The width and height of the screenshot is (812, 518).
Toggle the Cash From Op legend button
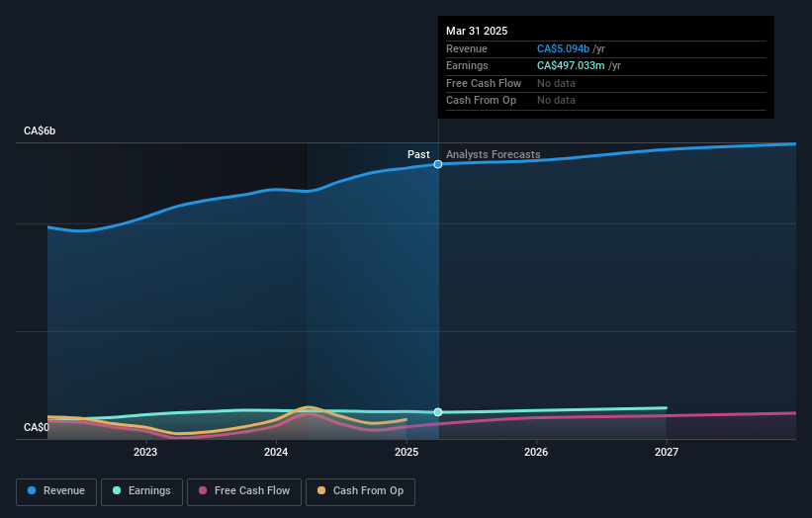(x=360, y=491)
